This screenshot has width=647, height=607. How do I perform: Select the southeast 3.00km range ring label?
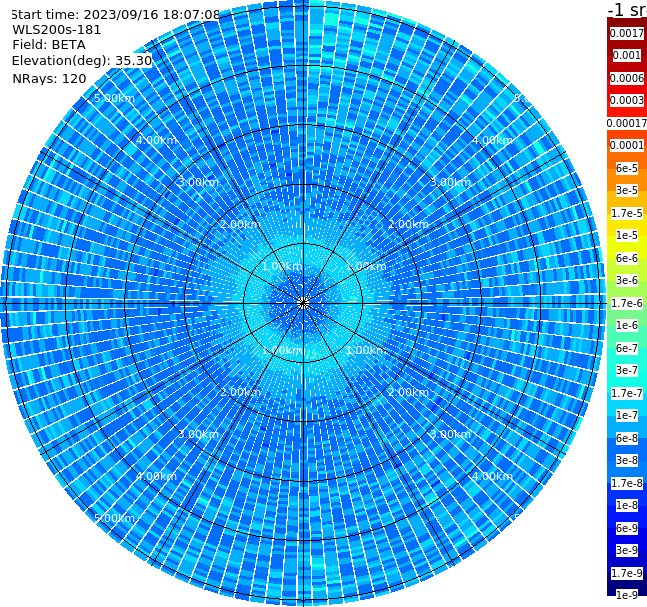pyautogui.click(x=450, y=434)
